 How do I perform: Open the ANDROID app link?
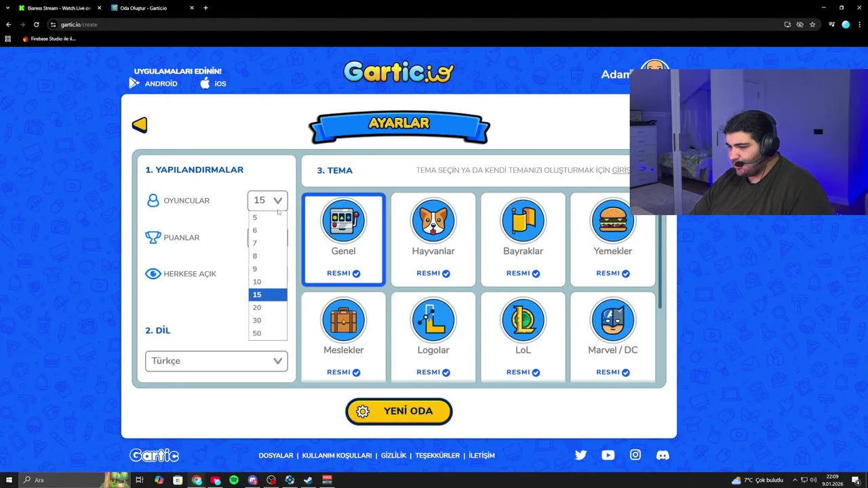point(153,83)
